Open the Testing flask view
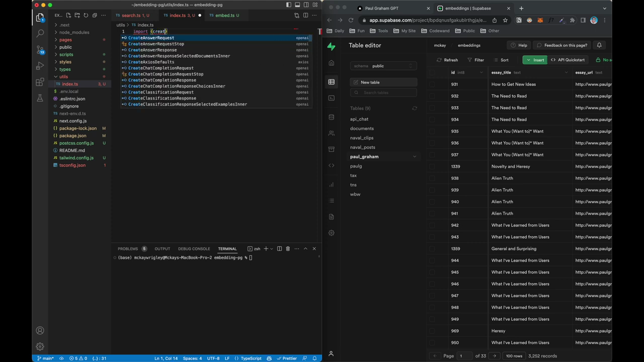 pyautogui.click(x=40, y=98)
